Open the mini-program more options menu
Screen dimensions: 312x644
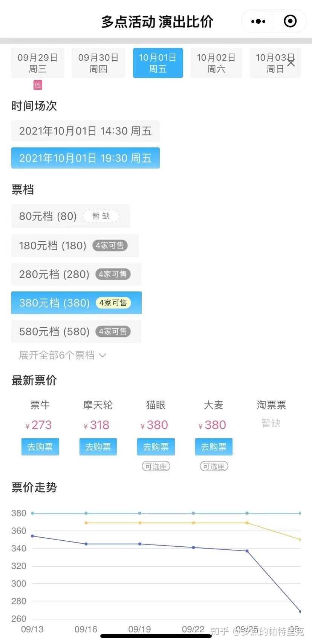[x=258, y=21]
